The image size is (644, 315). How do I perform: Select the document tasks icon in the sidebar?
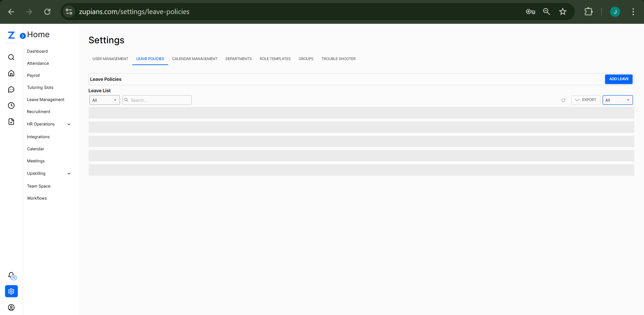click(11, 121)
